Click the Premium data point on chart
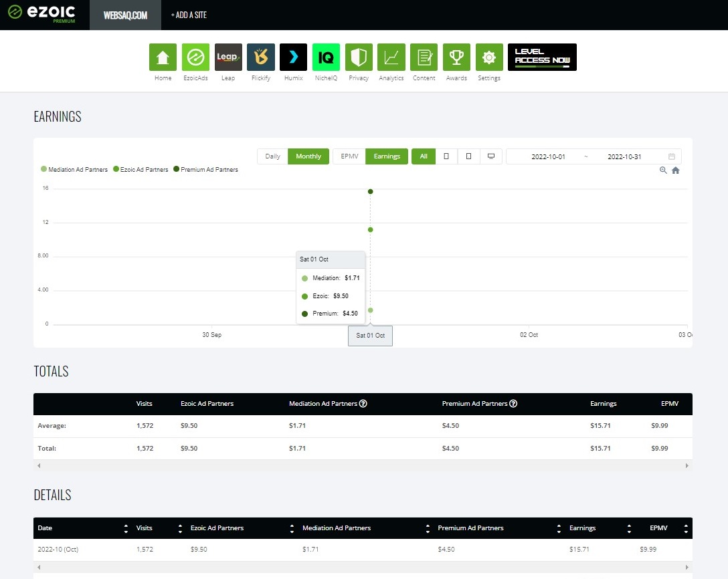Screen dimensions: 728x579 click(370, 192)
